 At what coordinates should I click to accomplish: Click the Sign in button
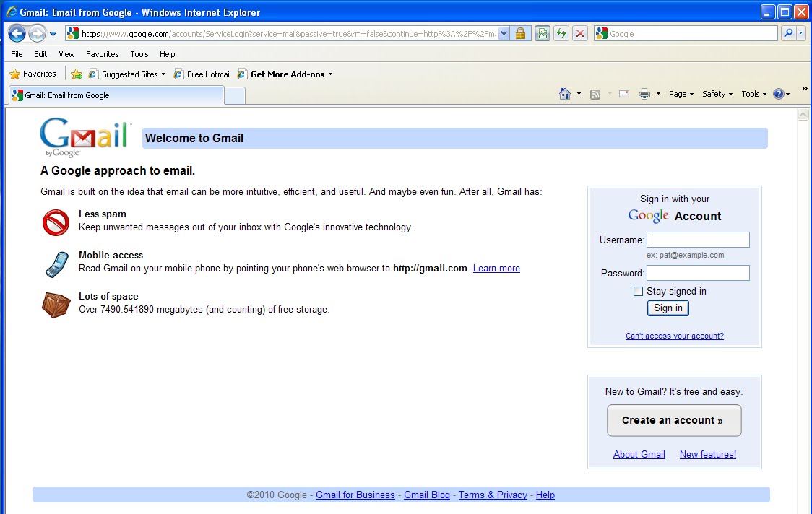click(668, 308)
